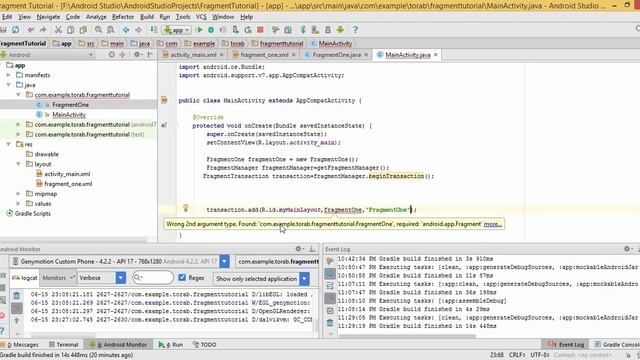Open the Run tool window button

[171, 344]
